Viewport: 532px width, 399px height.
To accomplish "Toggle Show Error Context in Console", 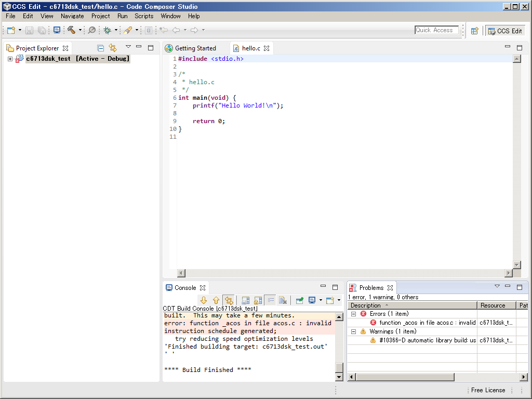I will pos(229,300).
